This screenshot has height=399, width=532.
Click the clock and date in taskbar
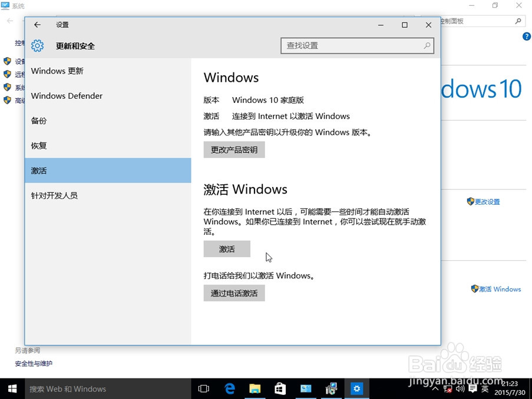tap(510, 388)
